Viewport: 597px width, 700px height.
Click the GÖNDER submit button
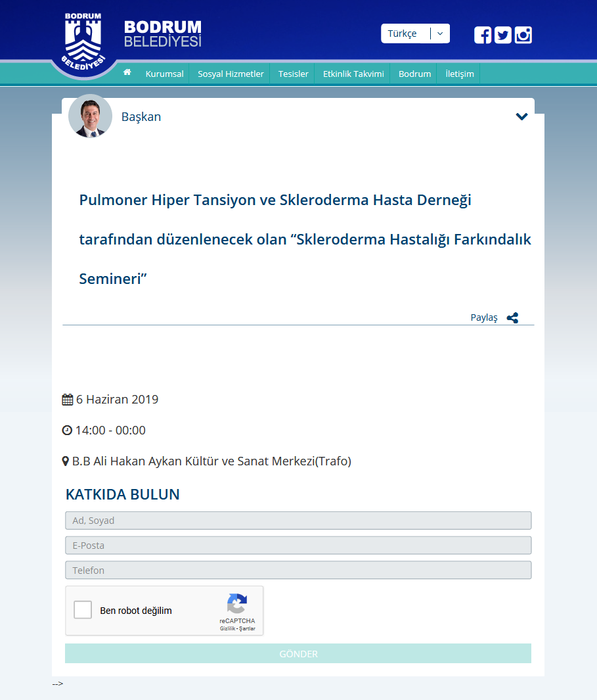(298, 653)
